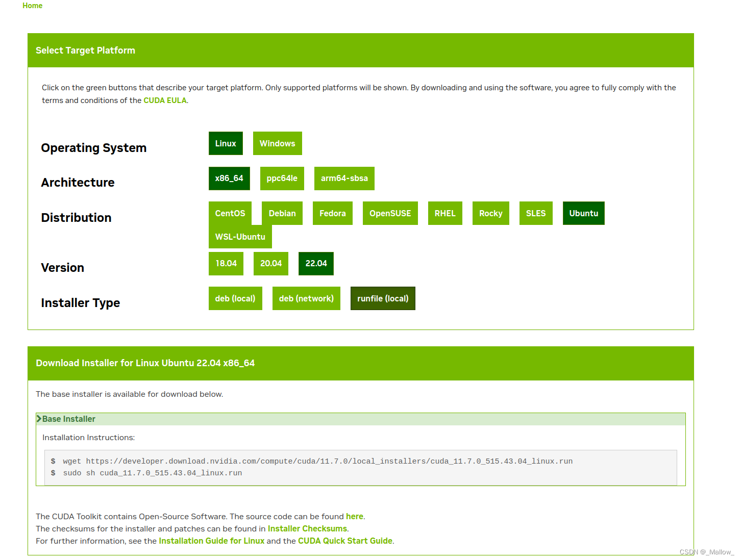Click Download Installer for Linux Ubuntu heading

(x=145, y=363)
